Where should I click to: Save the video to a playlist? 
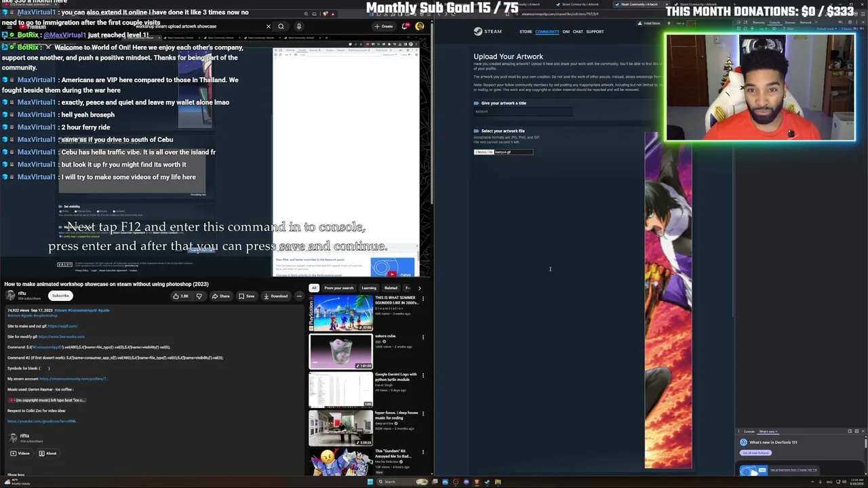248,296
